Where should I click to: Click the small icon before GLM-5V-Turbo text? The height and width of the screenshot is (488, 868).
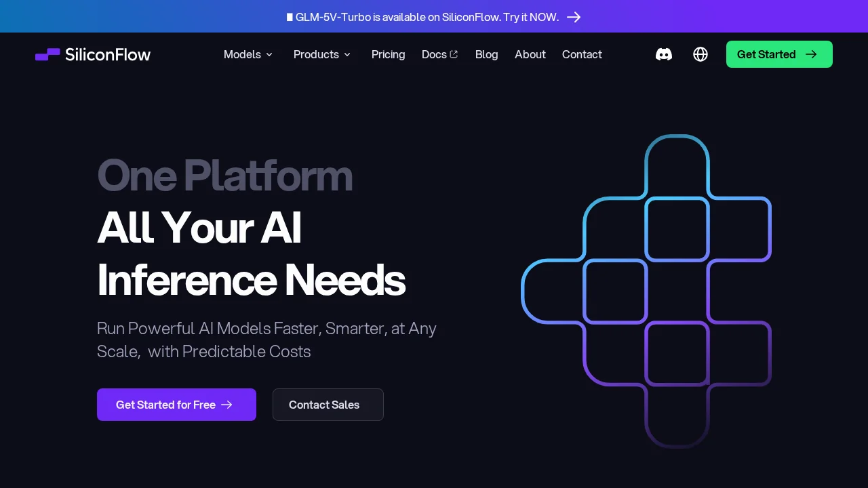point(290,17)
